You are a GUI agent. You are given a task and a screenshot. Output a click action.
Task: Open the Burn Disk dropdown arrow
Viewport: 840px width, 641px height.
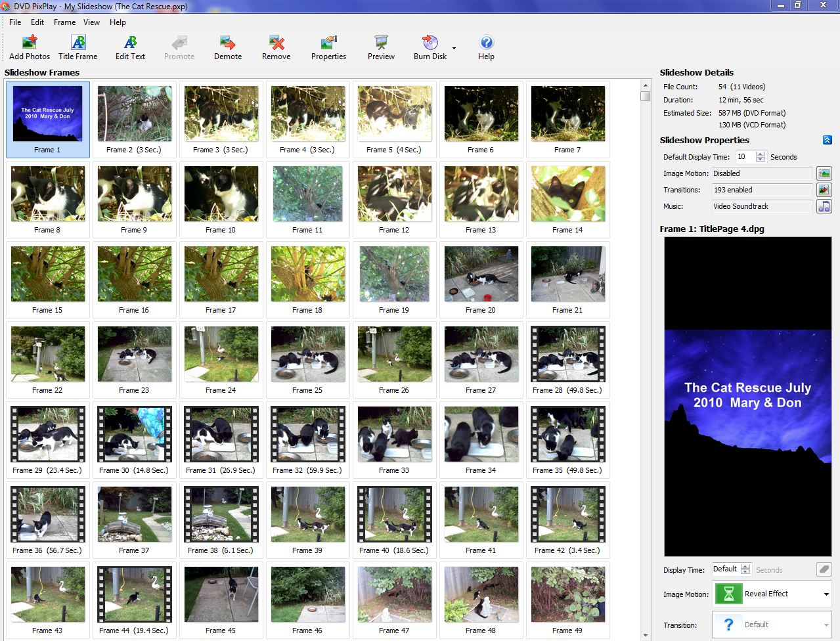click(454, 48)
